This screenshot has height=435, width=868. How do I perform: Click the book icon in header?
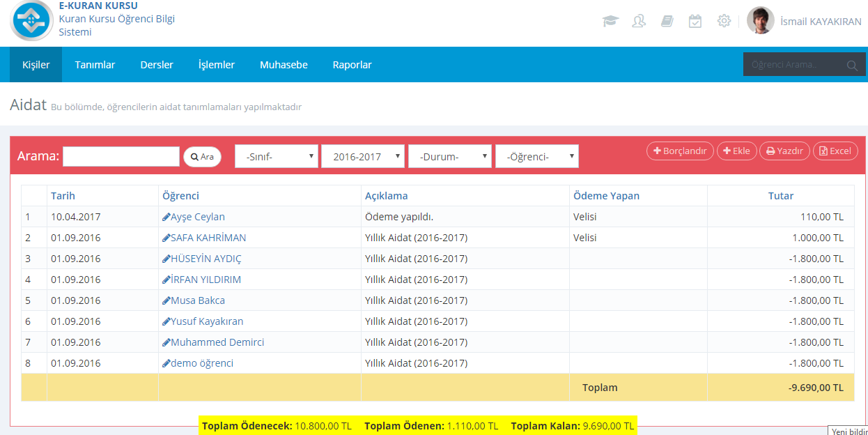(667, 21)
